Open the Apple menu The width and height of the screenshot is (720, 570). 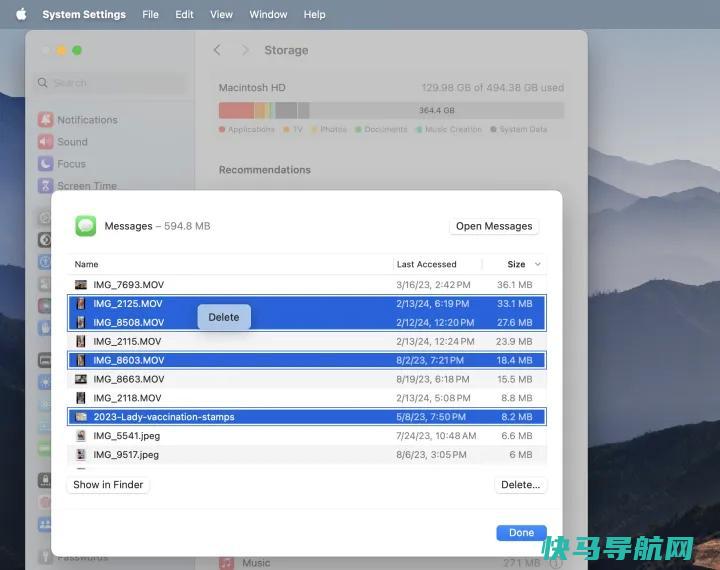[21, 14]
